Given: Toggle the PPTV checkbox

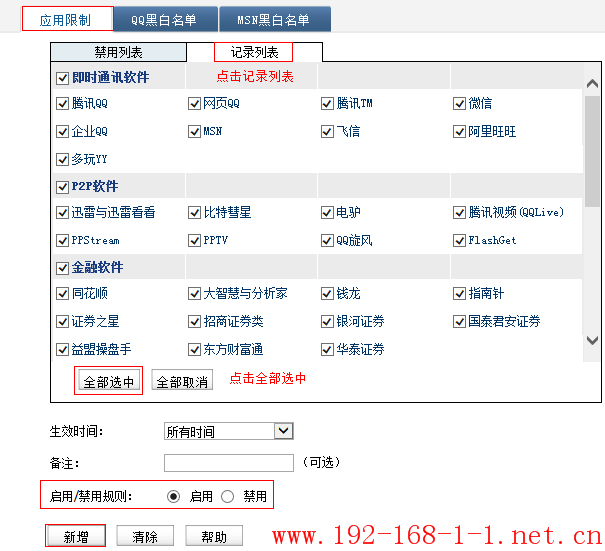Looking at the screenshot, I should pyautogui.click(x=194, y=240).
